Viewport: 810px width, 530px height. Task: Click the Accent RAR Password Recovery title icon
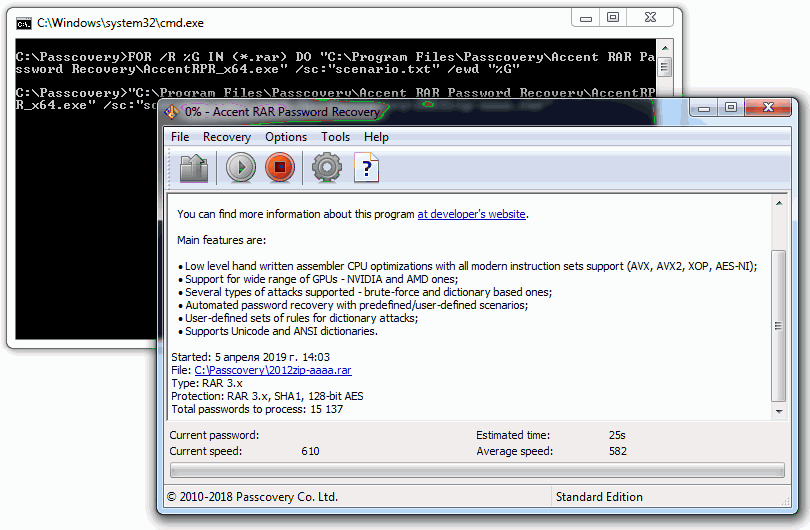pyautogui.click(x=172, y=112)
